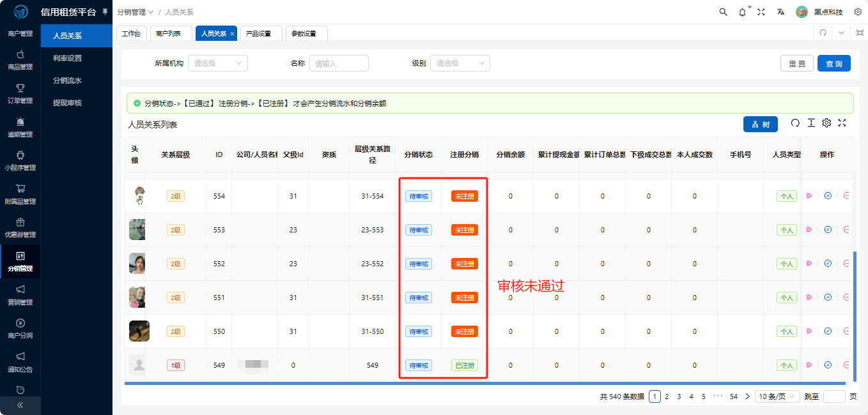Maximize content area icon on tab bar
Image resolution: width=868 pixels, height=415 pixels.
[x=860, y=33]
